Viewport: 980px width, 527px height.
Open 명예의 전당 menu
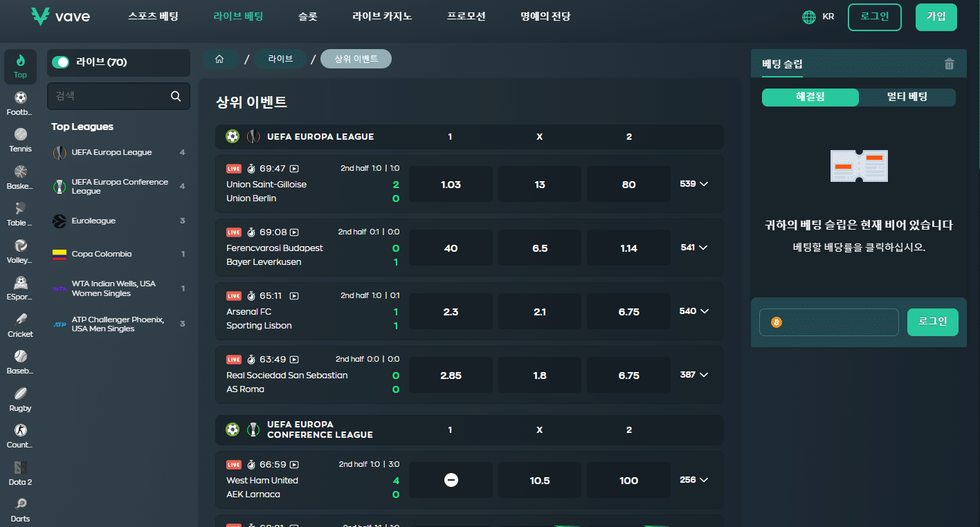coord(546,16)
